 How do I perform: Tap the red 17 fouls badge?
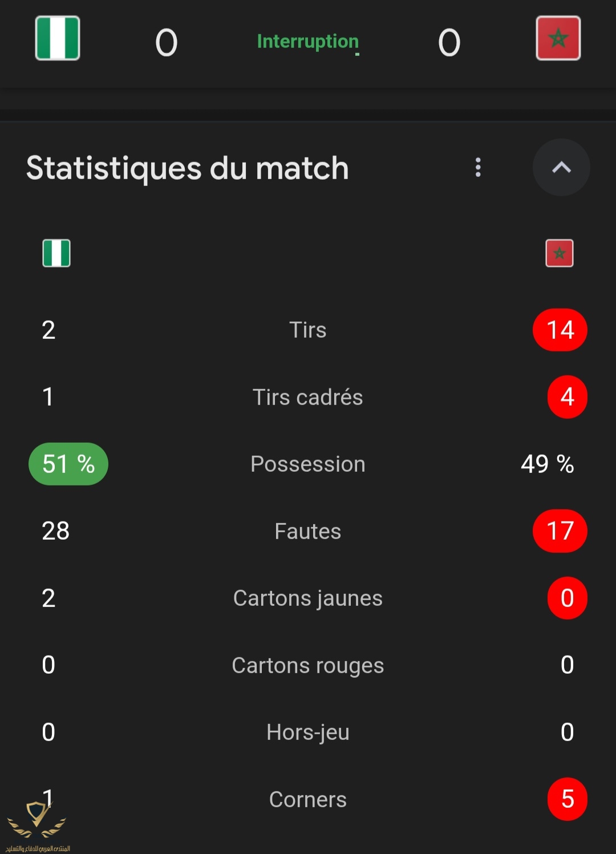point(560,531)
